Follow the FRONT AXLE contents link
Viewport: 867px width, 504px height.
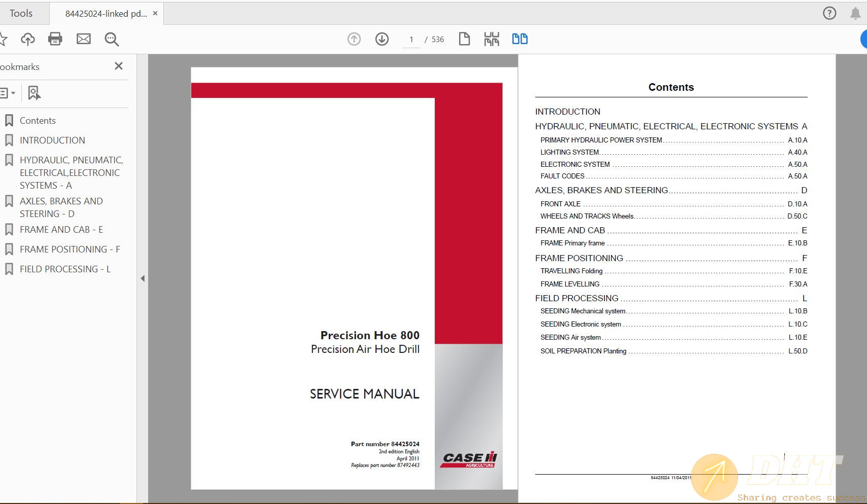tap(674, 204)
